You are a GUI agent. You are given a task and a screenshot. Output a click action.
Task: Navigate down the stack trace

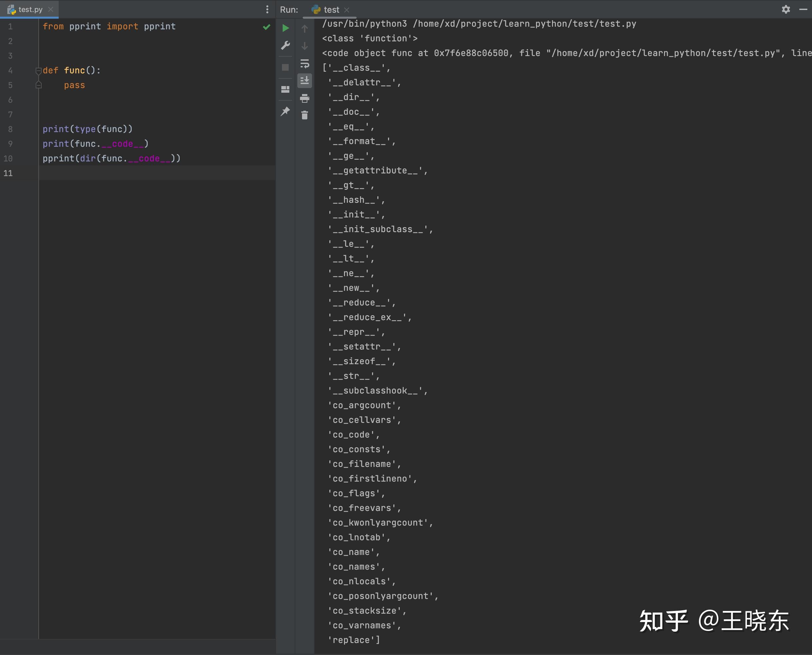(305, 45)
